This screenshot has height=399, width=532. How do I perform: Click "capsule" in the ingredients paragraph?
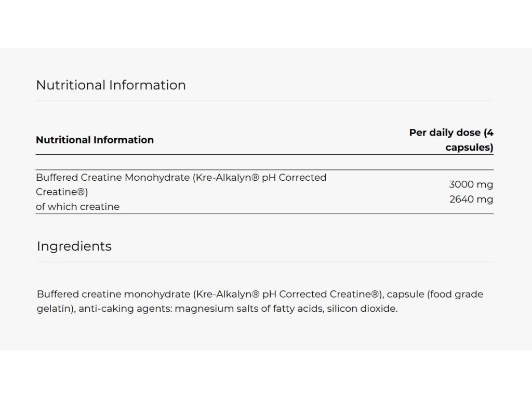[x=405, y=294]
